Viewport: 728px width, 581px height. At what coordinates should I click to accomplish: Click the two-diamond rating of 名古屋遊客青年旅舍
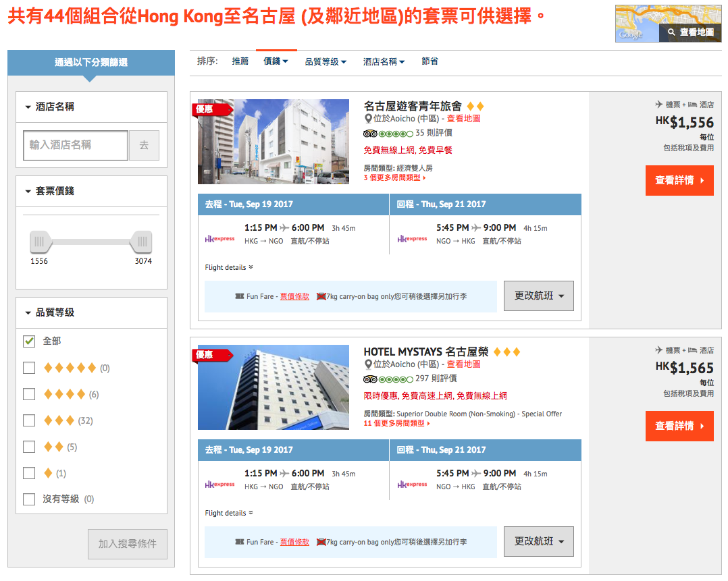point(475,106)
